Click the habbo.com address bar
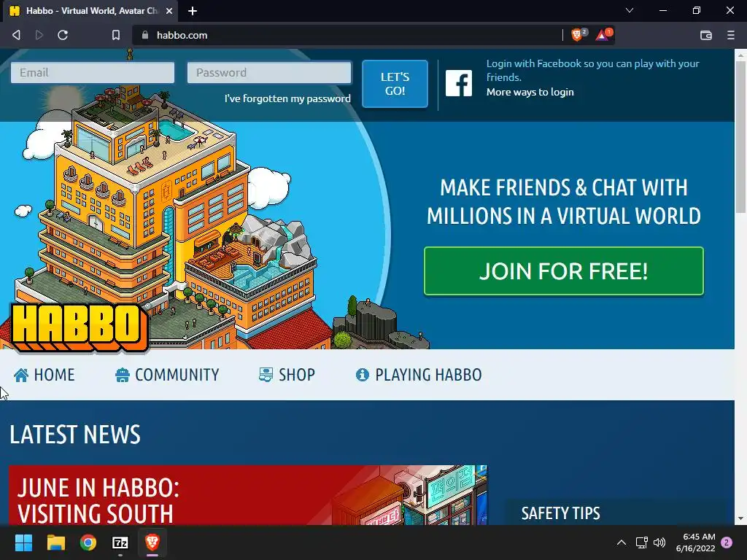This screenshot has height=560, width=747. point(348,35)
